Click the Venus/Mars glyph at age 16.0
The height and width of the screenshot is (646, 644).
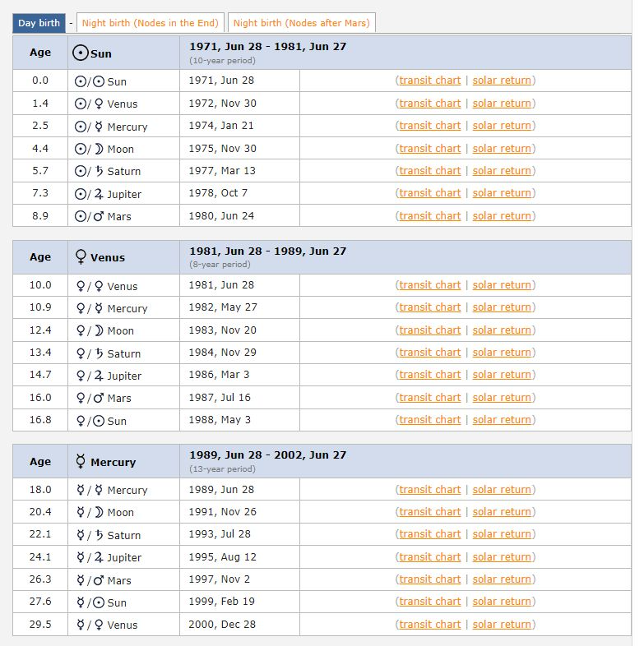[89, 398]
